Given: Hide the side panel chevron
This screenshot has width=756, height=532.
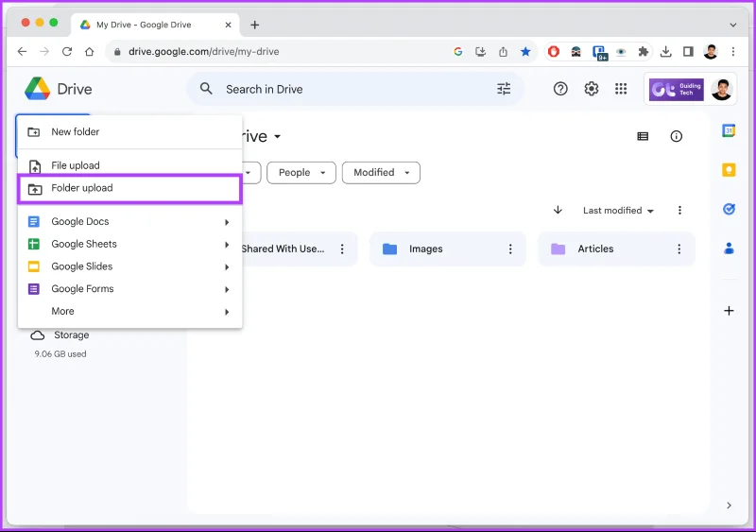Looking at the screenshot, I should [729, 505].
